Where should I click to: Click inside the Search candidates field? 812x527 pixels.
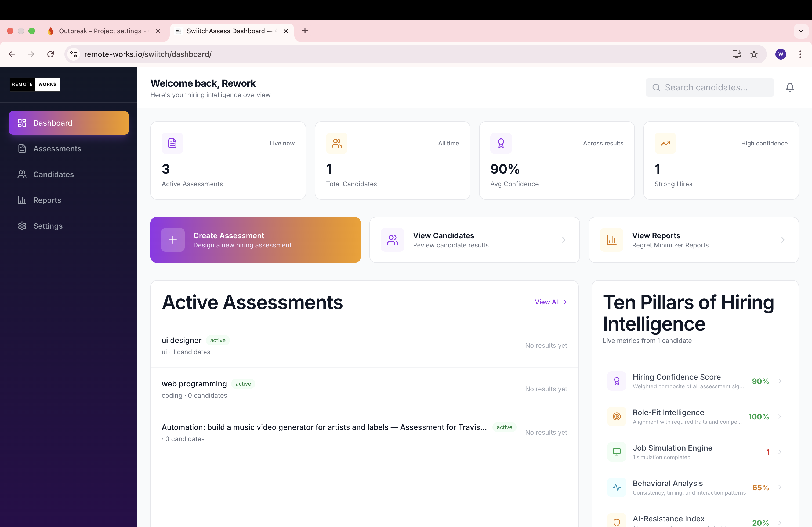(710, 87)
